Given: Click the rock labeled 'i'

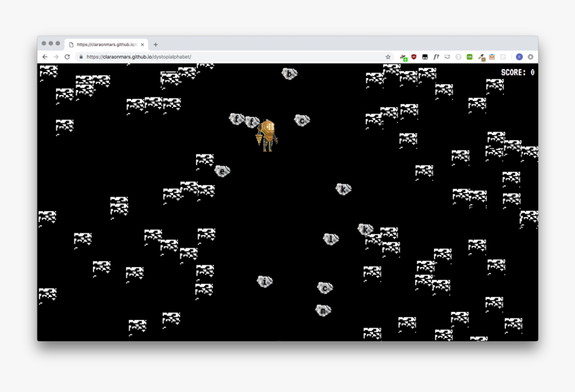Looking at the screenshot, I should pos(265,281).
